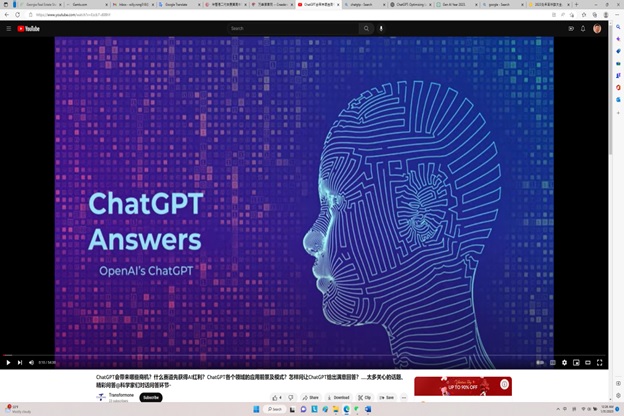Open Word from the taskbar

[x=368, y=409]
